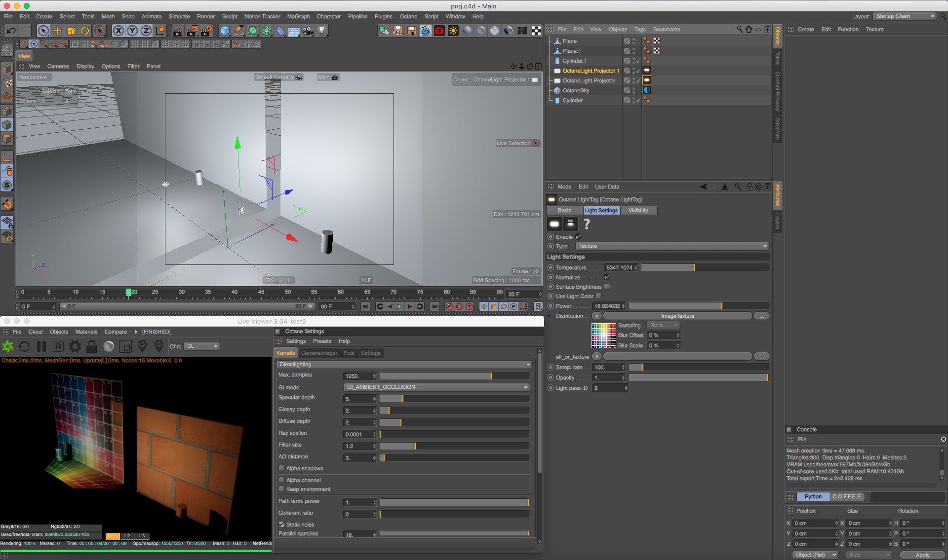Click the light bulb object icon
Viewport: 948px width, 560px height.
point(322,31)
